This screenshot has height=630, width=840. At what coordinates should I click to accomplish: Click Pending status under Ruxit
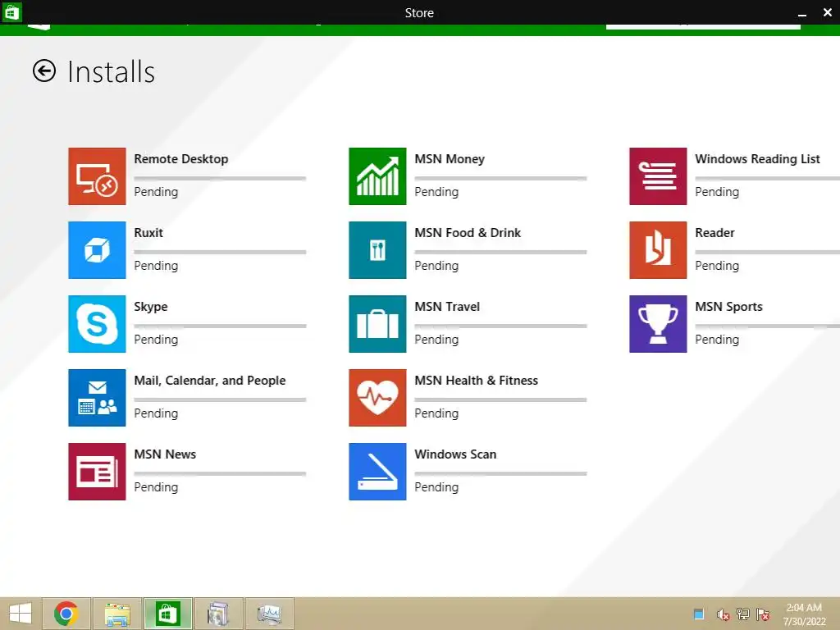click(156, 266)
